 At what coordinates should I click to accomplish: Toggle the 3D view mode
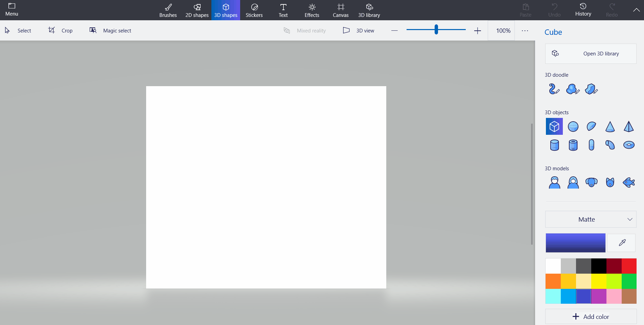[359, 30]
